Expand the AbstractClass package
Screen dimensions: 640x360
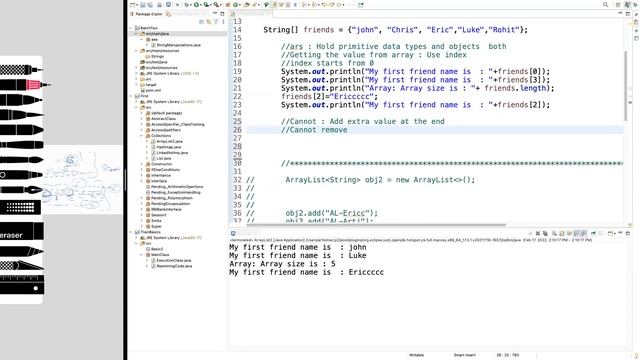point(142,119)
